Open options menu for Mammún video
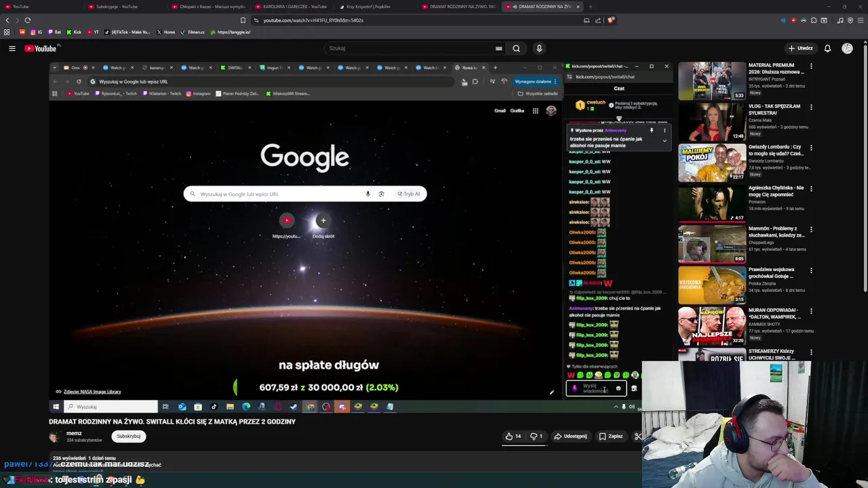The width and height of the screenshot is (868, 488). (x=811, y=229)
